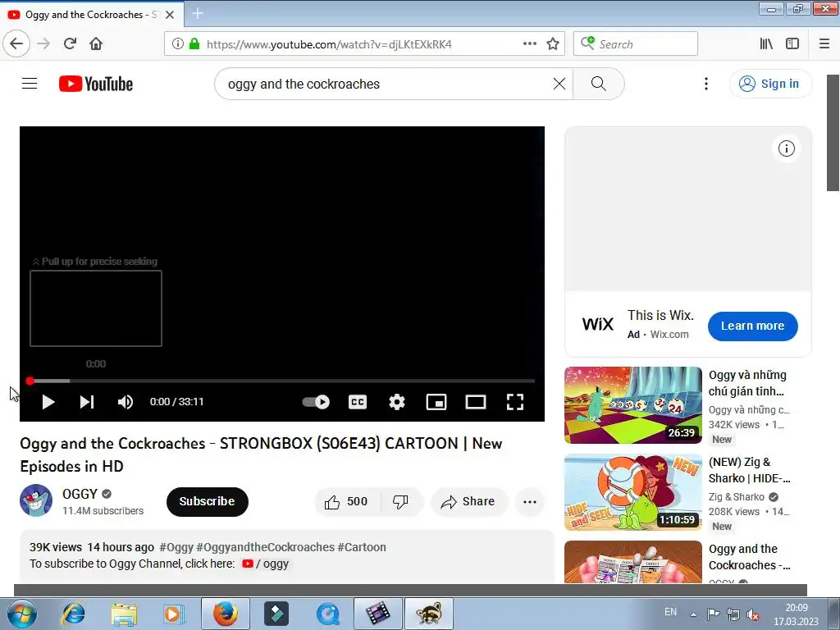Toggle the Firefox sidebar
The width and height of the screenshot is (840, 630).
point(792,43)
